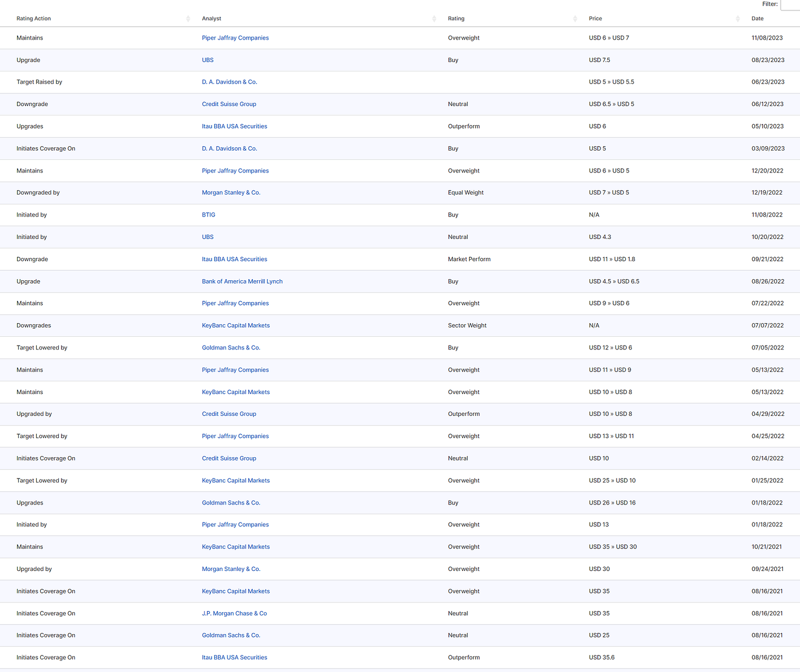Open Piper Jaffray Companies link dated 12/20/2022
The height and width of the screenshot is (672, 800).
tap(235, 171)
